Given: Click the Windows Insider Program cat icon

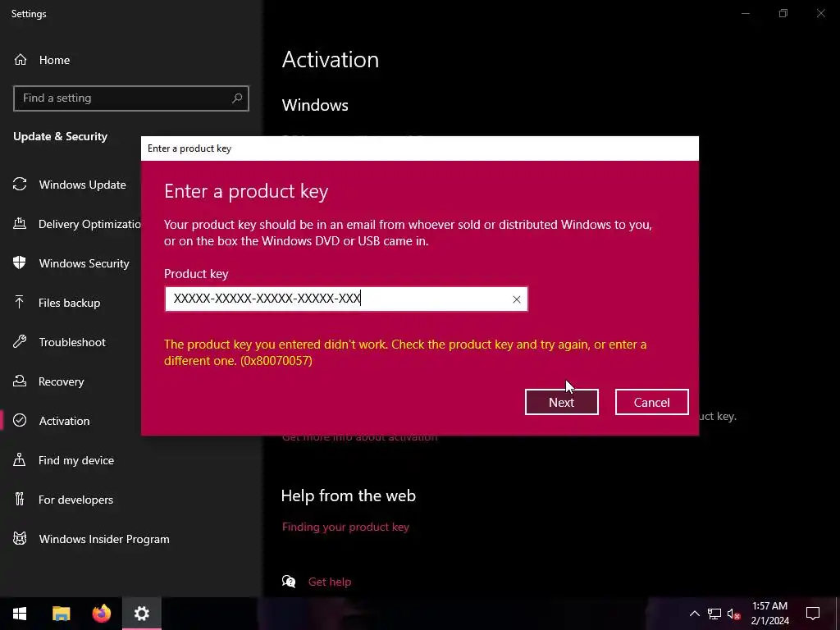Looking at the screenshot, I should (20, 538).
